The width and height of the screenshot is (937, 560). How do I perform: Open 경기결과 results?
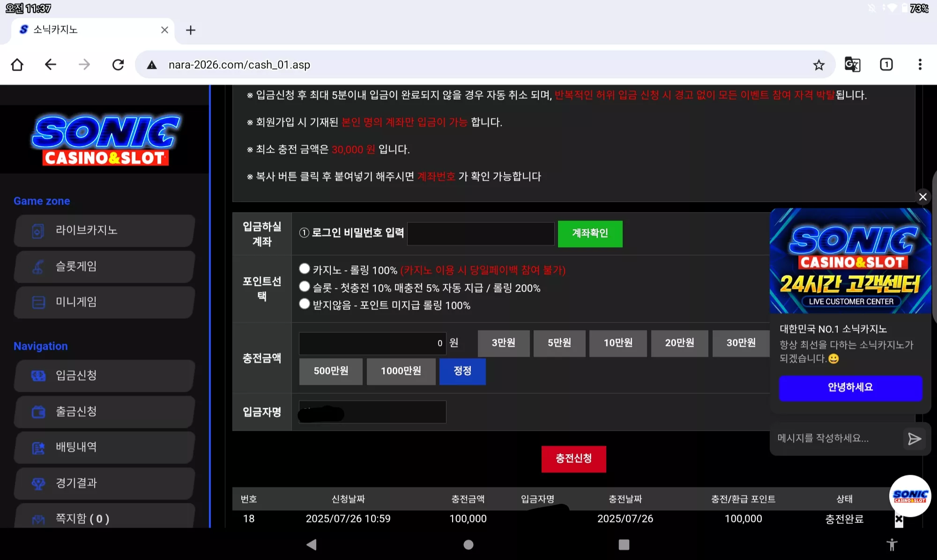[x=105, y=483]
